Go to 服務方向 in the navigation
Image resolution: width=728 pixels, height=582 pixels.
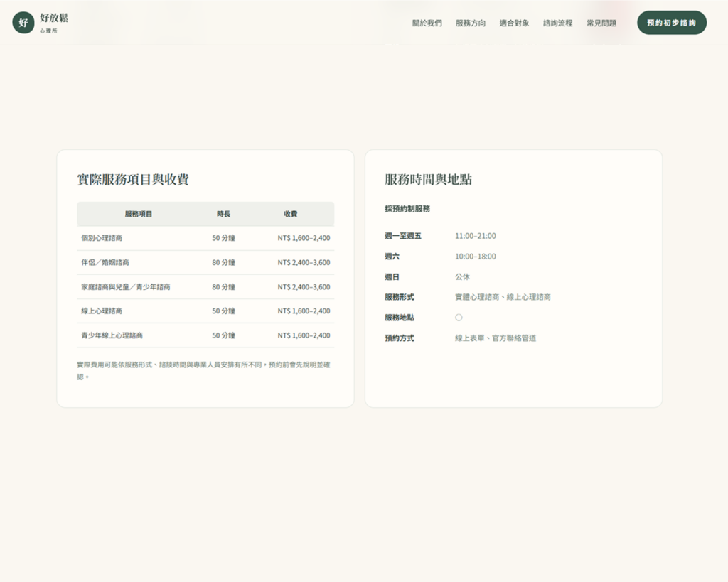(471, 23)
